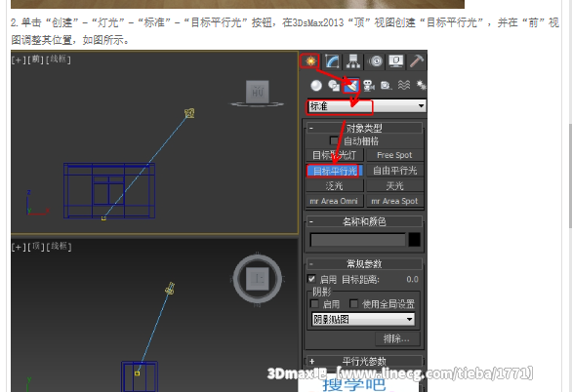Open the Display panel tab icon

click(395, 61)
